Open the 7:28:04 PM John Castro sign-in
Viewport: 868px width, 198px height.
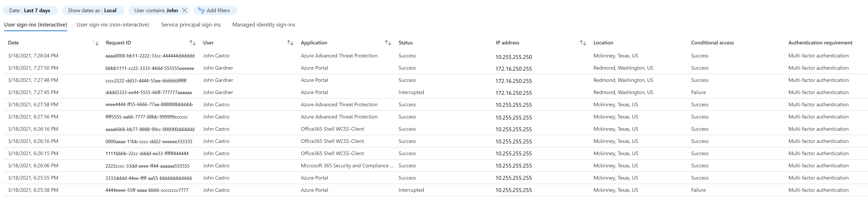coord(33,56)
